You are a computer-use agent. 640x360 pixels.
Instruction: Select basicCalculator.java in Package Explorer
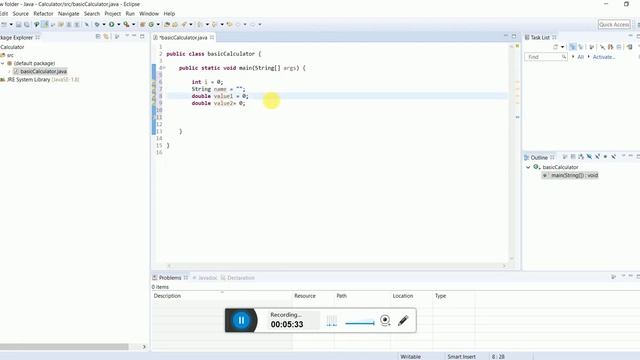(x=40, y=71)
